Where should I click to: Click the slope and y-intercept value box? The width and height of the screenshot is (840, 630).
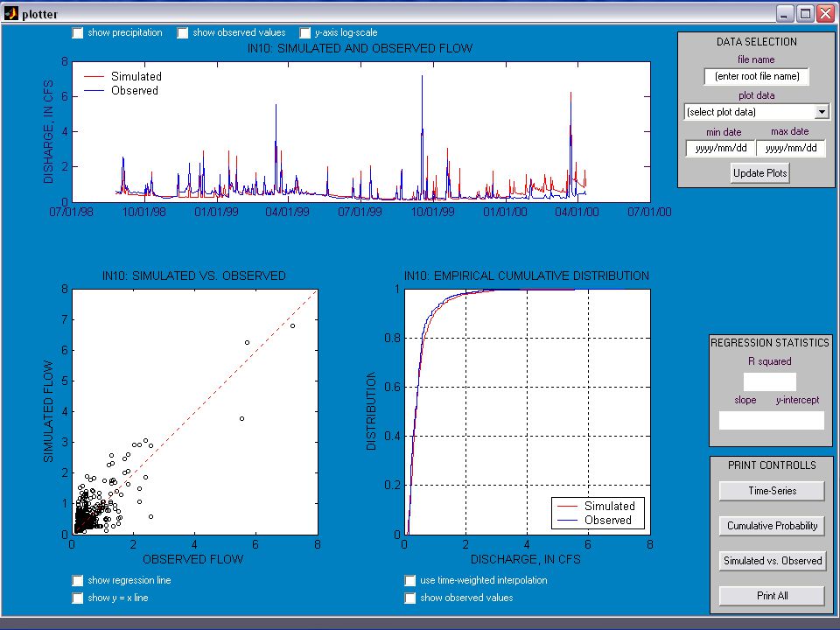(772, 421)
